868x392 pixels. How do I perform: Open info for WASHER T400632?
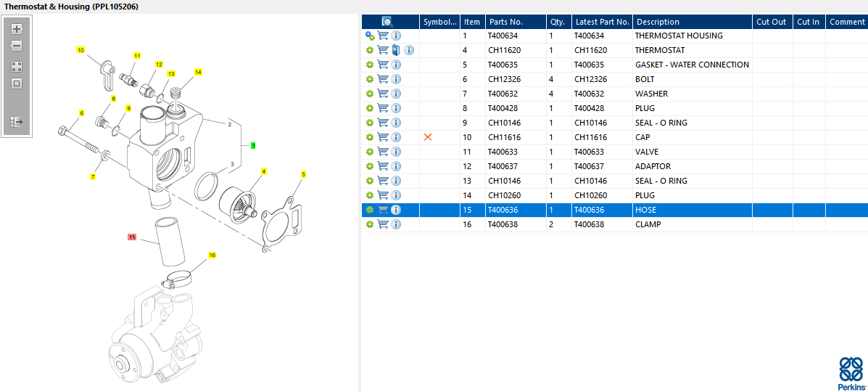pyautogui.click(x=396, y=94)
